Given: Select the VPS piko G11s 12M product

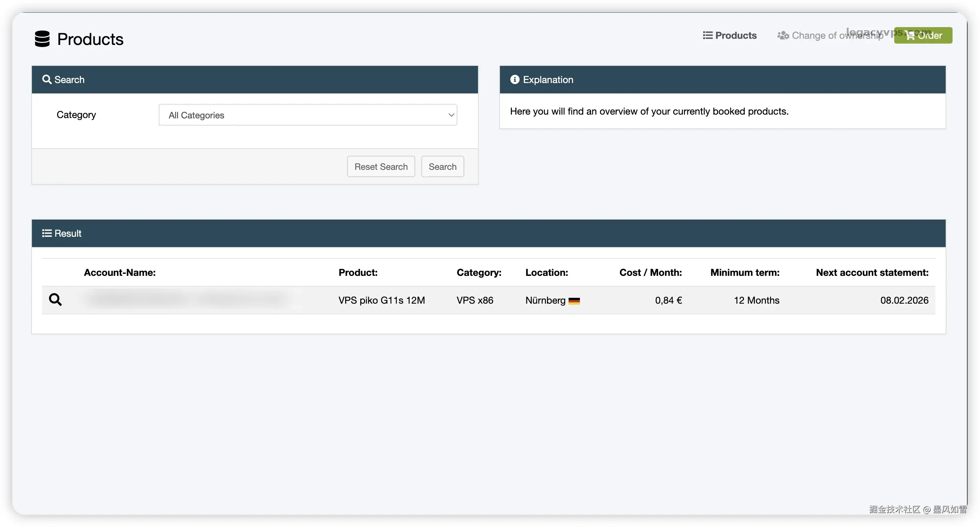Looking at the screenshot, I should pos(382,300).
